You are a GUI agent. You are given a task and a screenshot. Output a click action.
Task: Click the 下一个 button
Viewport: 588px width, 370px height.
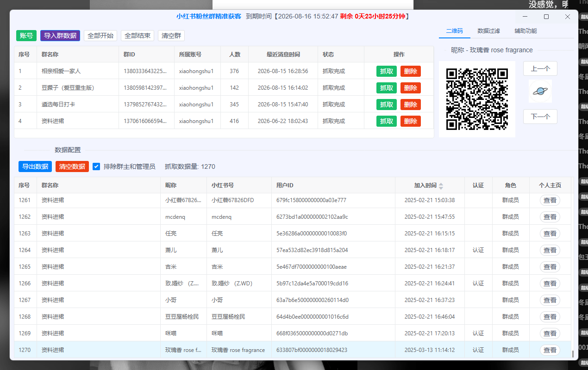(x=540, y=117)
